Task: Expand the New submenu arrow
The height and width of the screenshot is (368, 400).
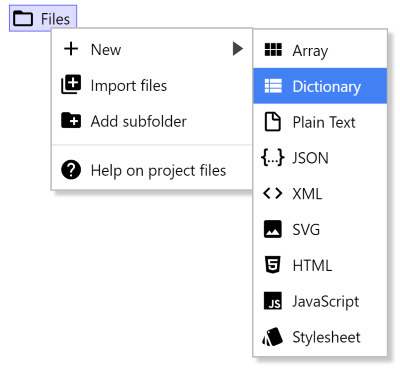Action: click(238, 49)
